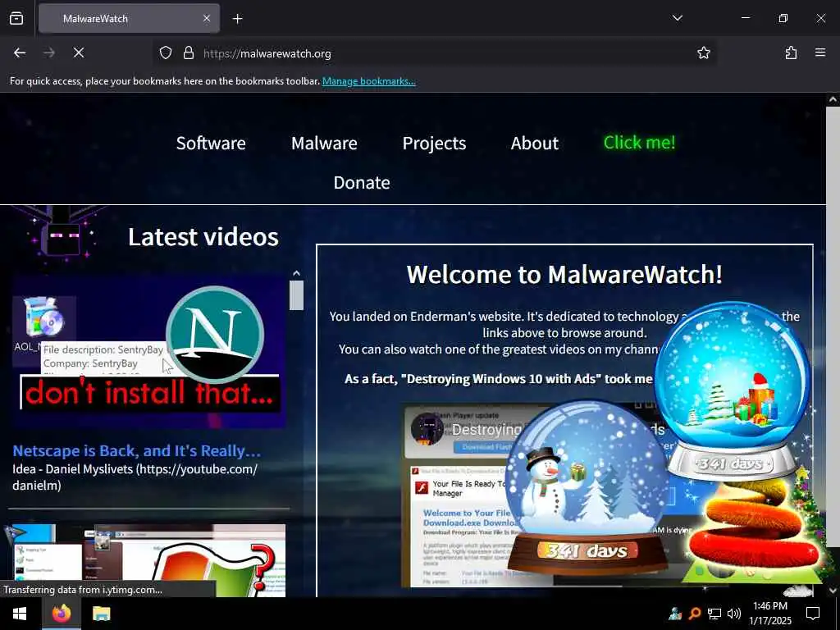Open the Malware menu item
Screen dimensions: 840x630
[324, 143]
